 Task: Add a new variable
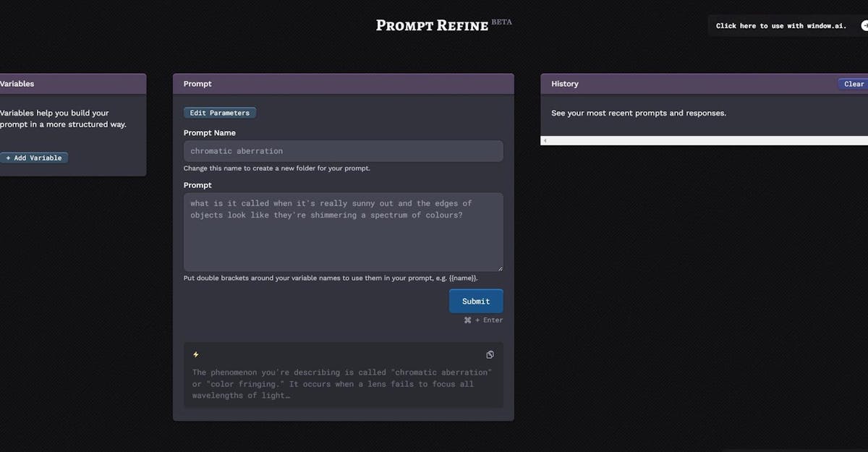tap(33, 158)
